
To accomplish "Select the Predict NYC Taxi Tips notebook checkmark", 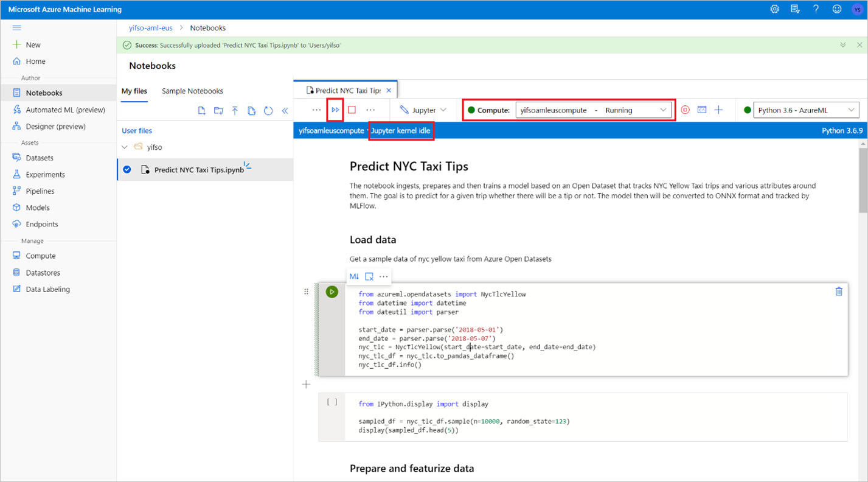I will coord(127,170).
